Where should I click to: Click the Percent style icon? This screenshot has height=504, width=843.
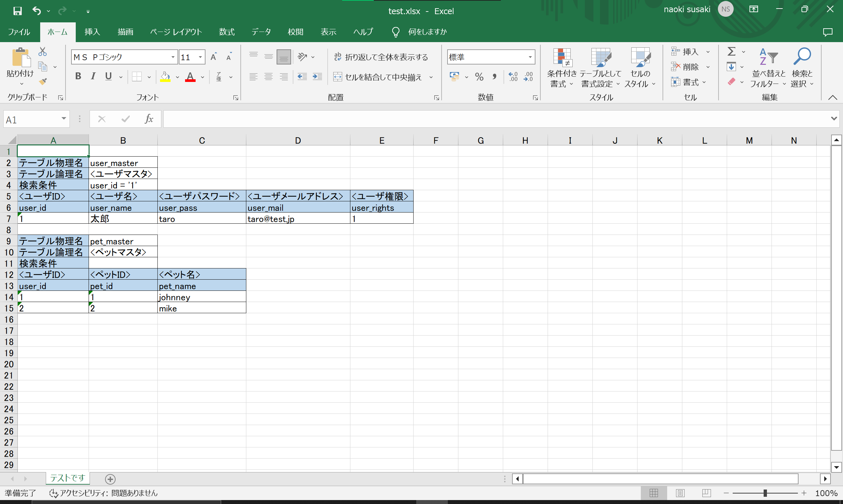[479, 77]
